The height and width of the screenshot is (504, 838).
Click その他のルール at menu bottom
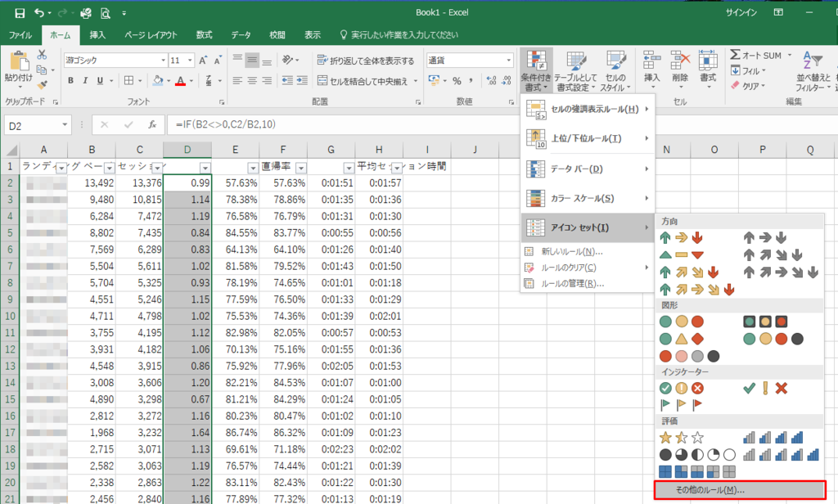[740, 490]
